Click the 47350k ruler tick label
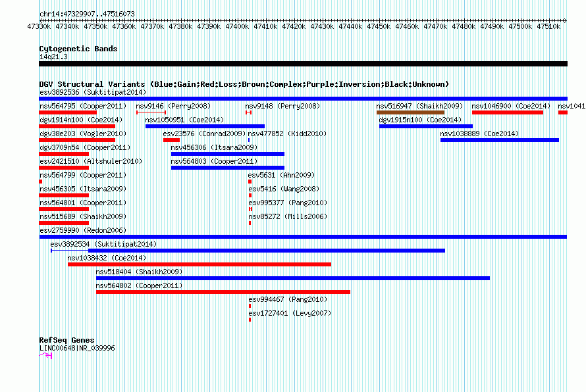Screen dimensions: 586x392 [x=95, y=26]
